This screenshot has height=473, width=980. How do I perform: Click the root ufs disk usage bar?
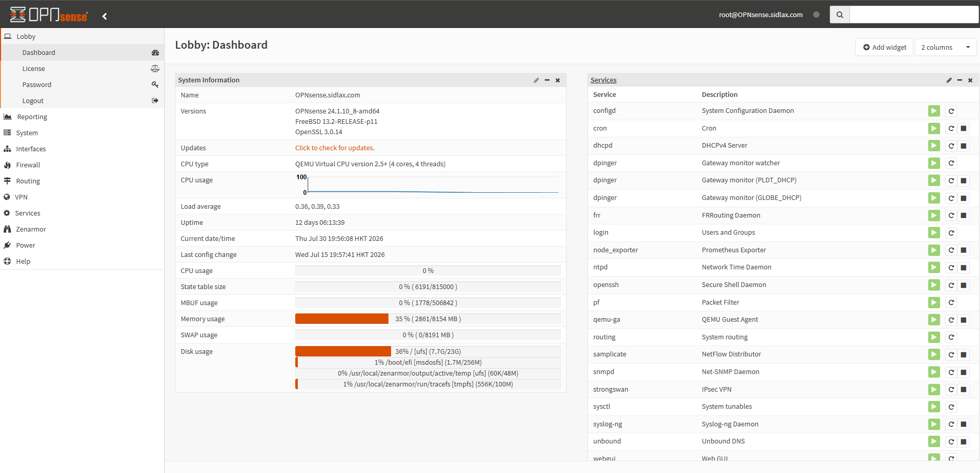[428, 351]
